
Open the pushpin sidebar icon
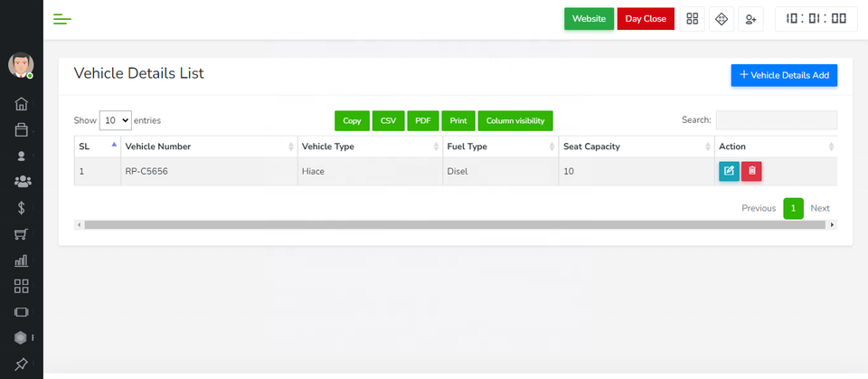coord(21,364)
